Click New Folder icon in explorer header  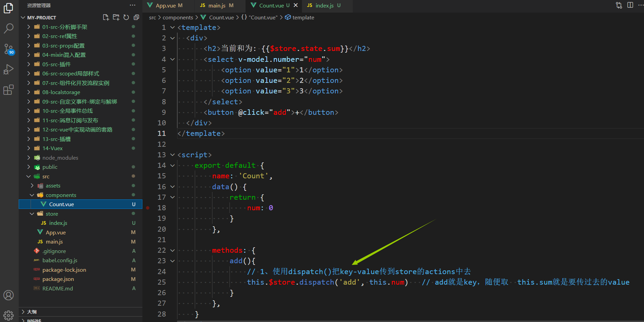116,17
